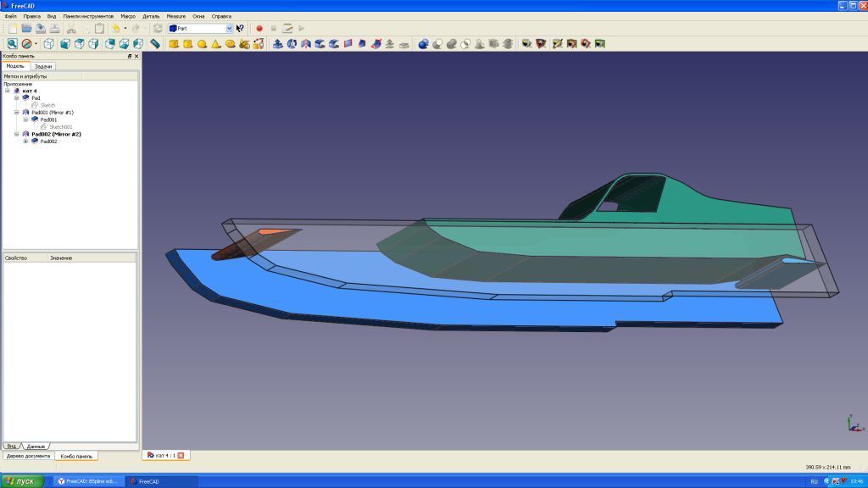Create a torus primitive
Image resolution: width=868 pixels, height=488 pixels.
point(230,43)
